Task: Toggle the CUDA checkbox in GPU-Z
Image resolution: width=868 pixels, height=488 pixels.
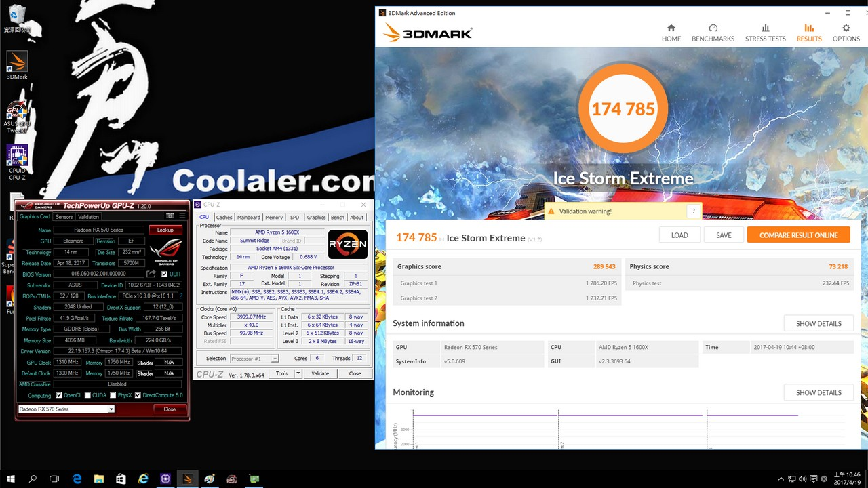Action: [87, 395]
